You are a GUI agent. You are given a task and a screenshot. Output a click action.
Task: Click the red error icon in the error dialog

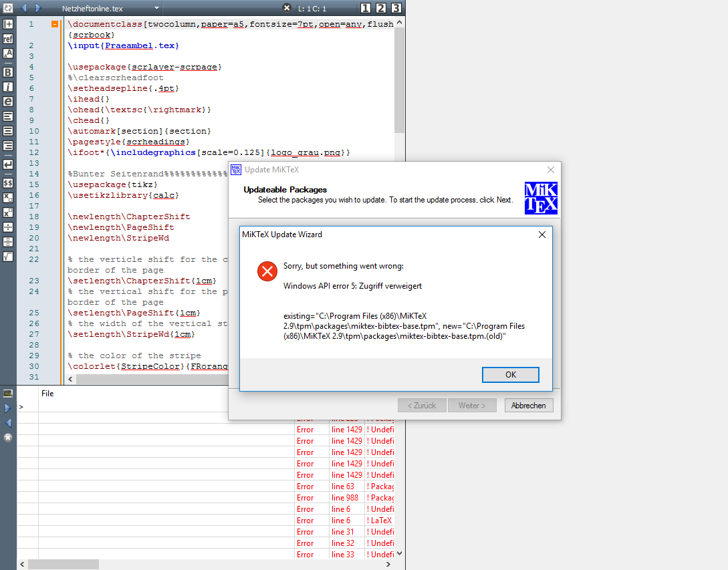coord(267,271)
